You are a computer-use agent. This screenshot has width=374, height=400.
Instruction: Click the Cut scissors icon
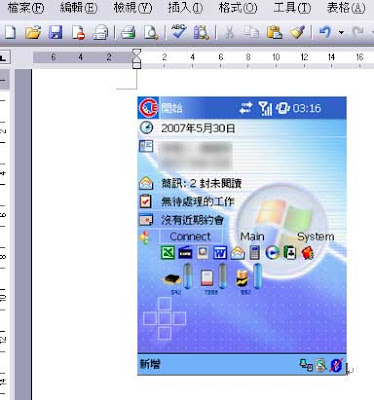click(229, 33)
